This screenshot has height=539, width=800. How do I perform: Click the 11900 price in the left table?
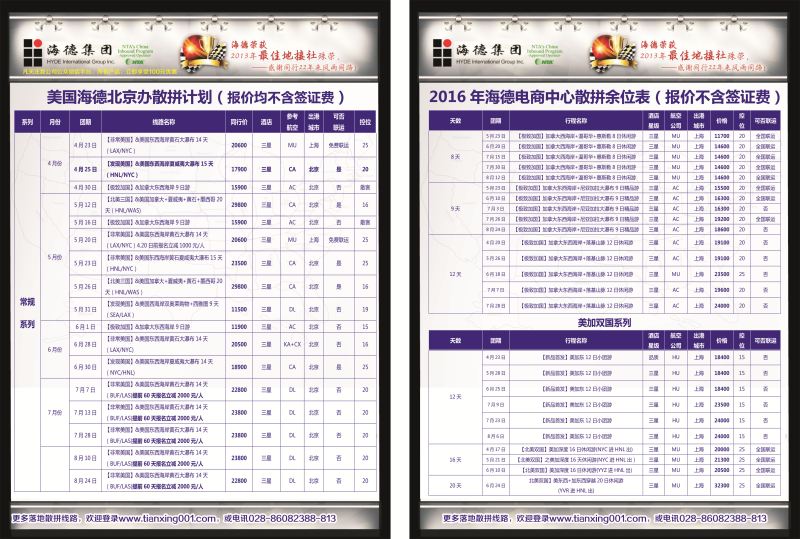click(x=239, y=327)
